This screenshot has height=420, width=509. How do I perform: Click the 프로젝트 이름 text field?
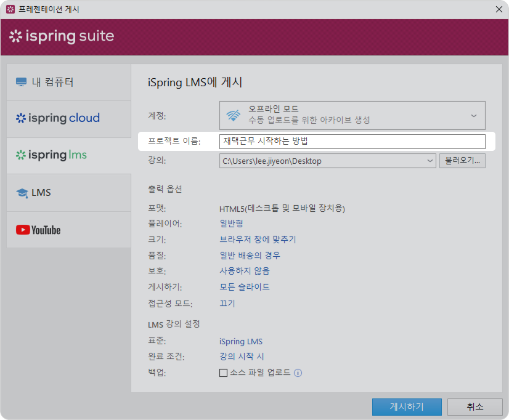[x=352, y=142]
